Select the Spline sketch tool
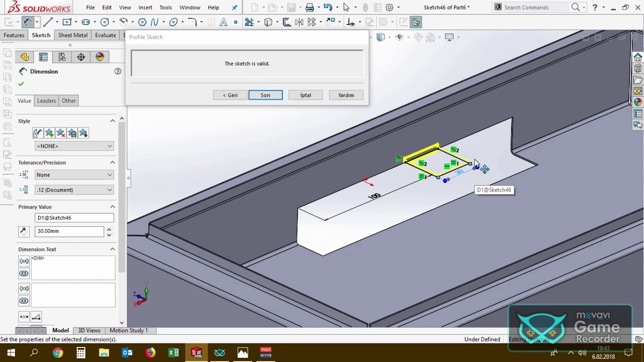The width and height of the screenshot is (644, 362). coord(154,22)
